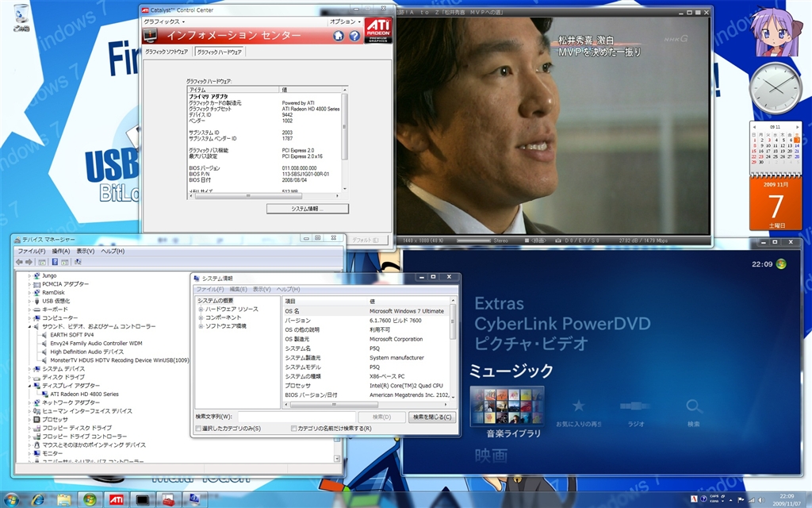Click 検索文字列 search input field

(x=297, y=417)
